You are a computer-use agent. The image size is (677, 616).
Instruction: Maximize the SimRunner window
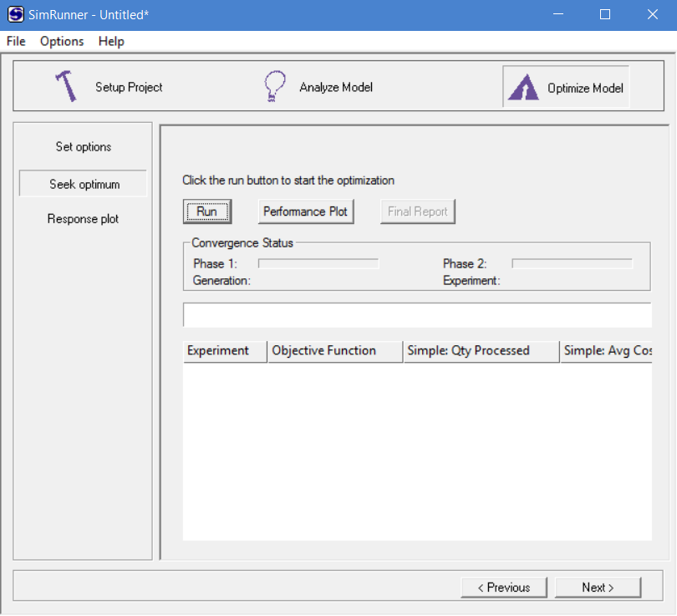click(x=605, y=15)
